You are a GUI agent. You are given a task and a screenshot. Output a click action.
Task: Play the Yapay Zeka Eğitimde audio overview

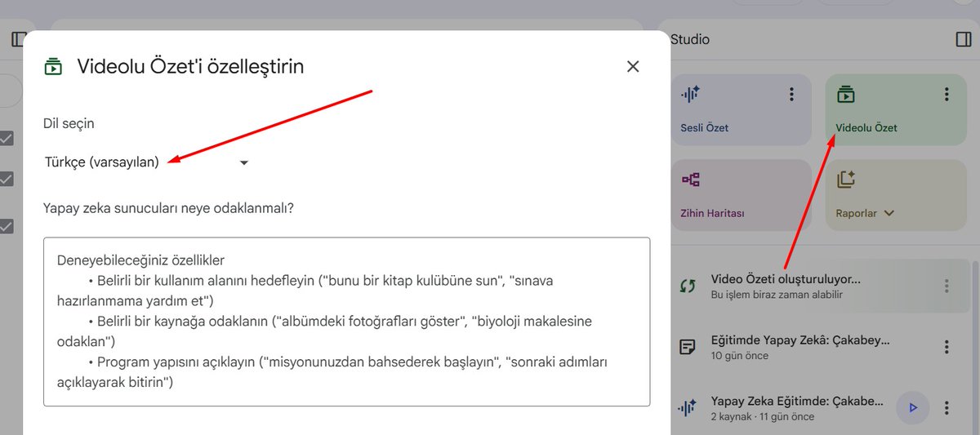click(x=913, y=408)
